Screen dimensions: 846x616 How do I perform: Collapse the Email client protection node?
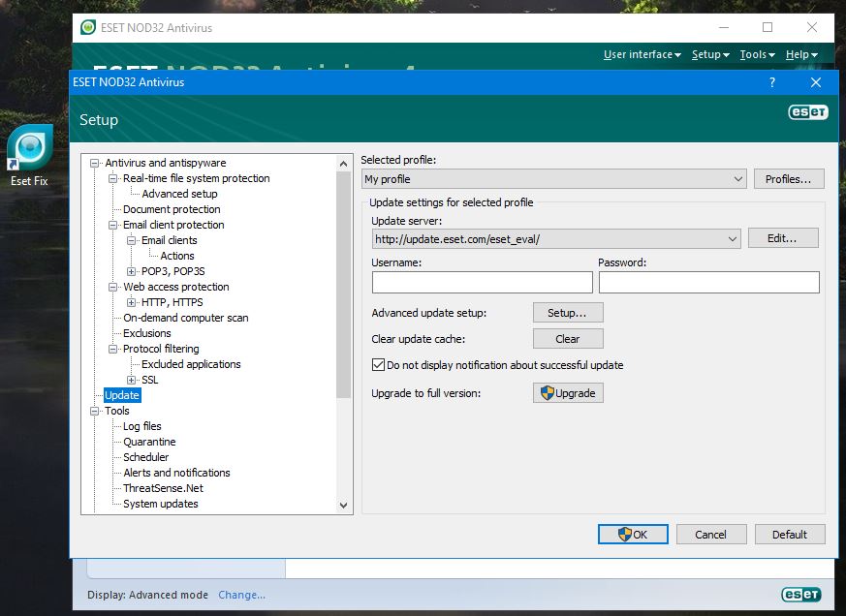pos(112,225)
